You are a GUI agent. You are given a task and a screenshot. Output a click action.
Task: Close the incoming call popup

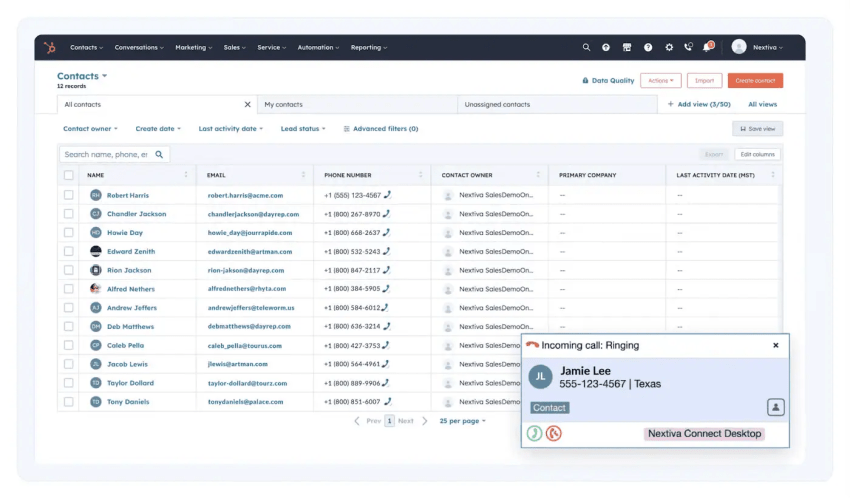click(776, 345)
